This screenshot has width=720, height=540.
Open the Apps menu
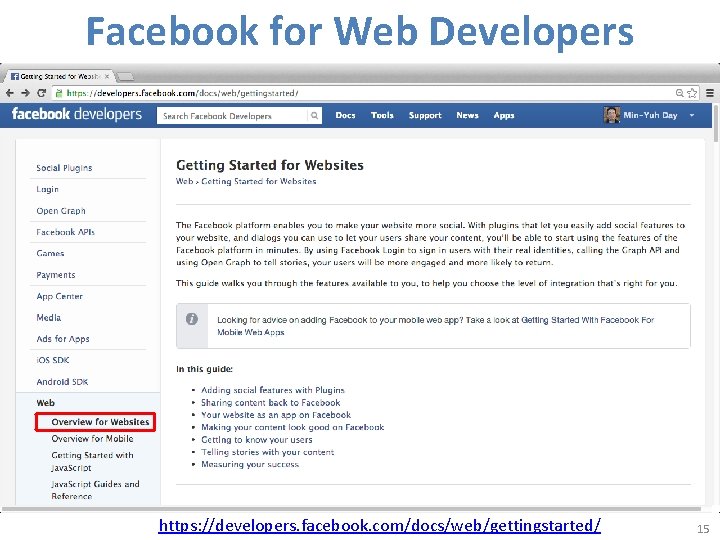coord(504,116)
